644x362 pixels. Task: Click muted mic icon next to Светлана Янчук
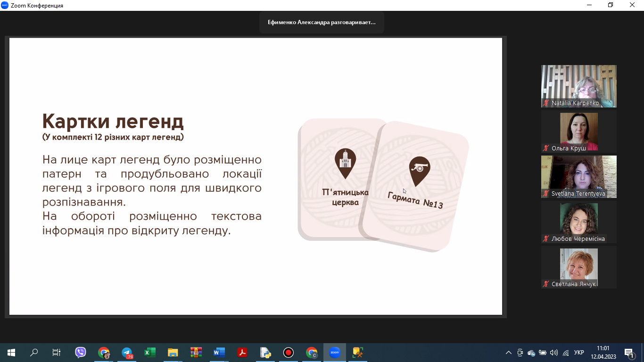point(546,284)
